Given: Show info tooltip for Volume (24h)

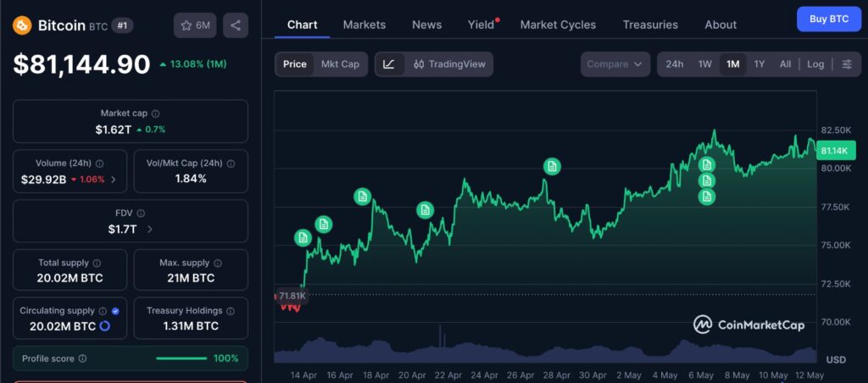Looking at the screenshot, I should pos(100,164).
